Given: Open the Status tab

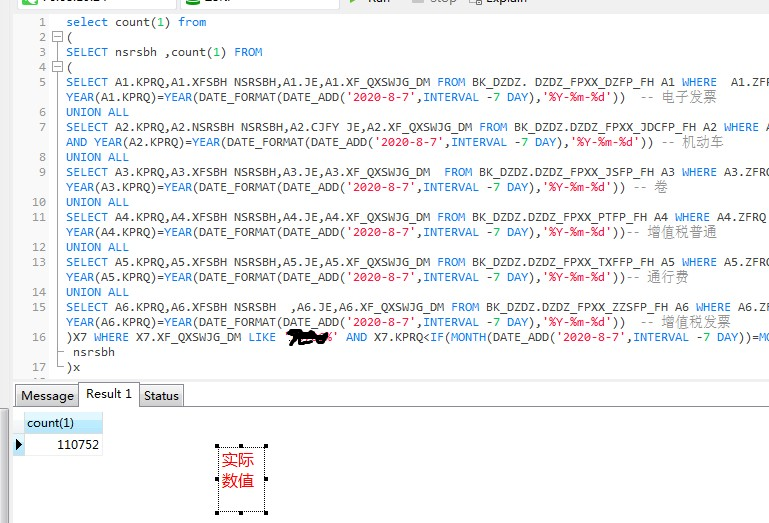Looking at the screenshot, I should pyautogui.click(x=161, y=395).
